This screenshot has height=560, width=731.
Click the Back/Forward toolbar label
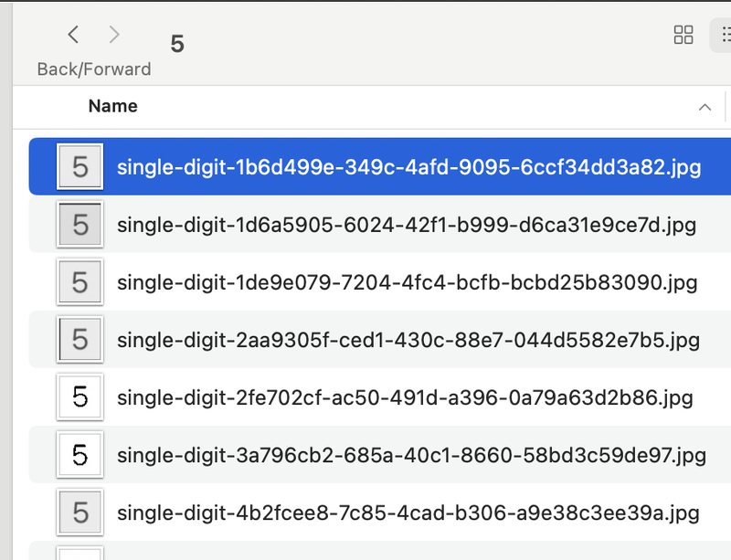point(93,69)
